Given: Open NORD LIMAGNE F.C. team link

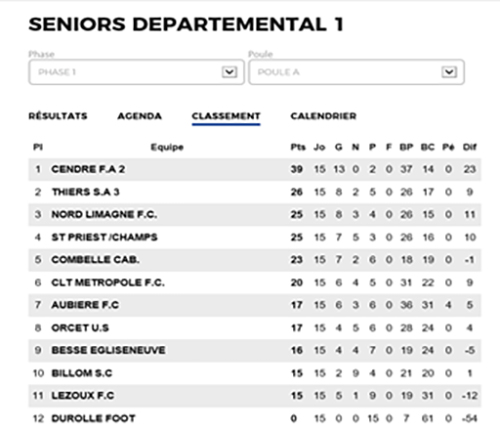Looking at the screenshot, I should (x=104, y=214).
